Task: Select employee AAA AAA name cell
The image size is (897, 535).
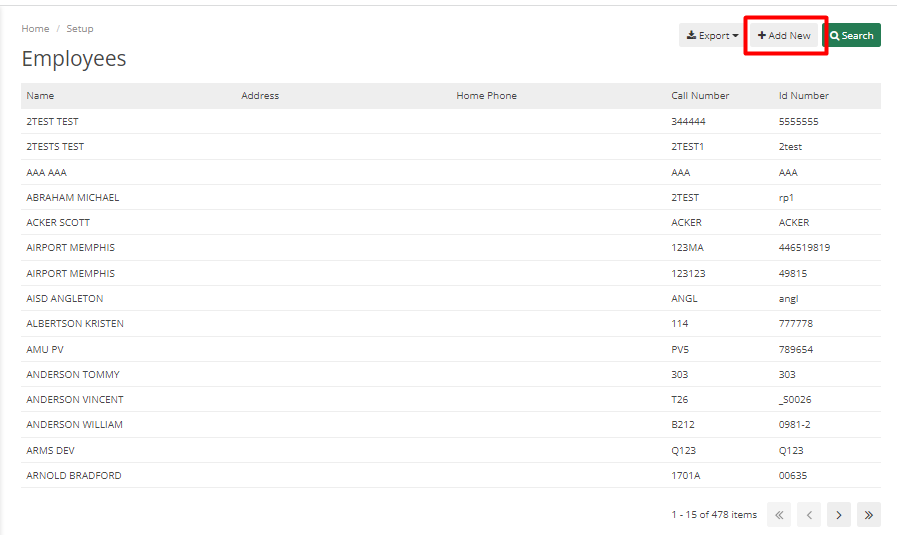Action: tap(46, 172)
